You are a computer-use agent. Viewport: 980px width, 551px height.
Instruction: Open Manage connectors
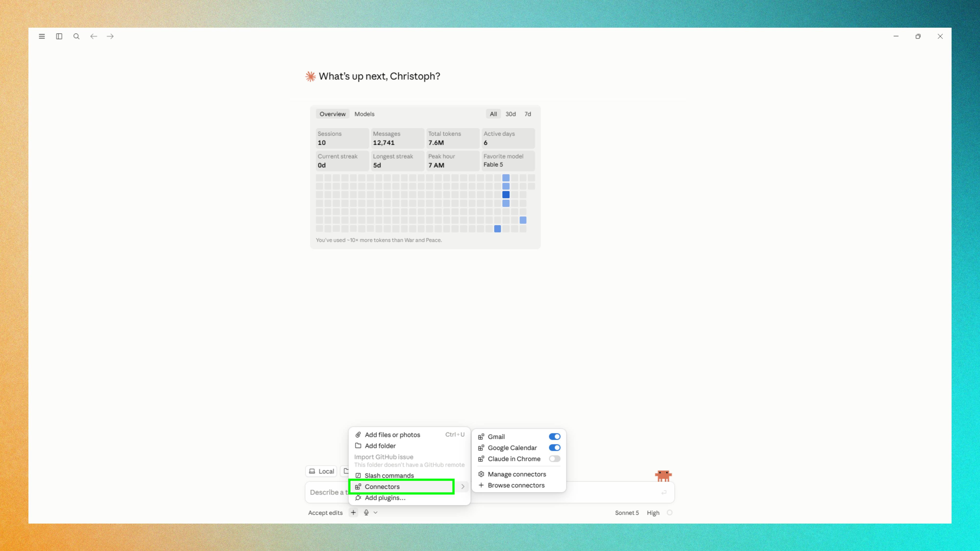[519, 474]
